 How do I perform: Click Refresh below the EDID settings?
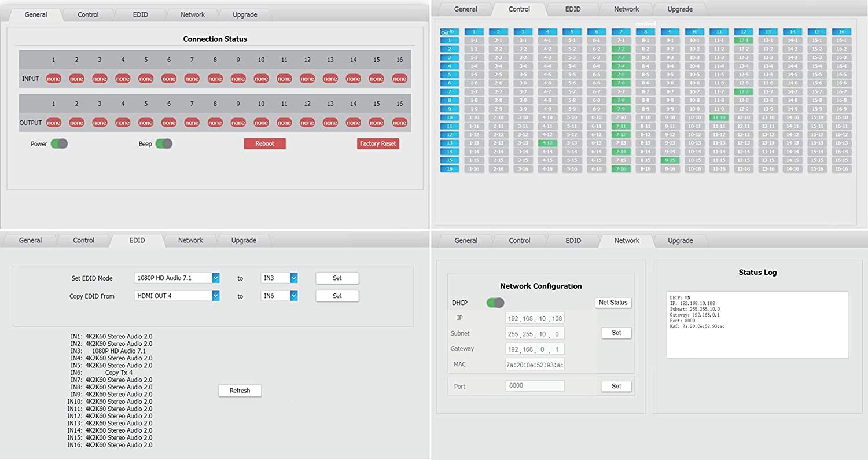[x=240, y=391]
